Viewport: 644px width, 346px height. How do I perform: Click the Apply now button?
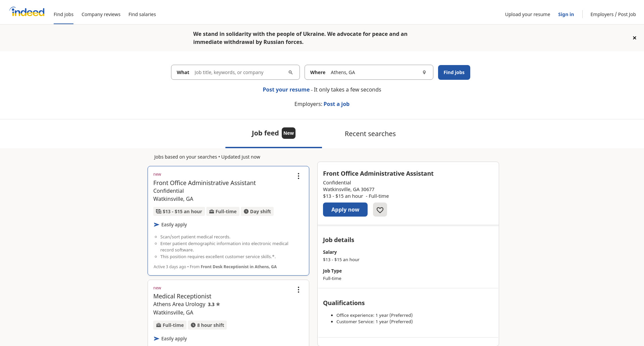point(345,210)
